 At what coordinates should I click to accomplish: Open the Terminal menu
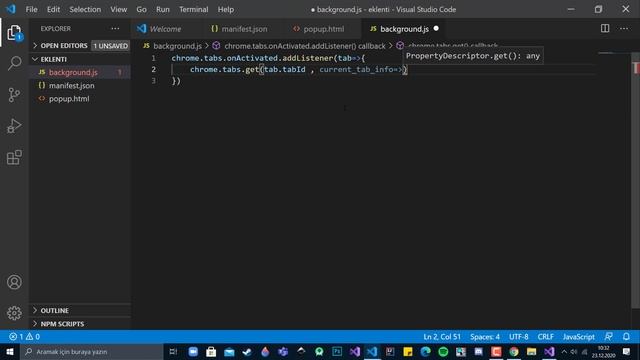pos(193,9)
